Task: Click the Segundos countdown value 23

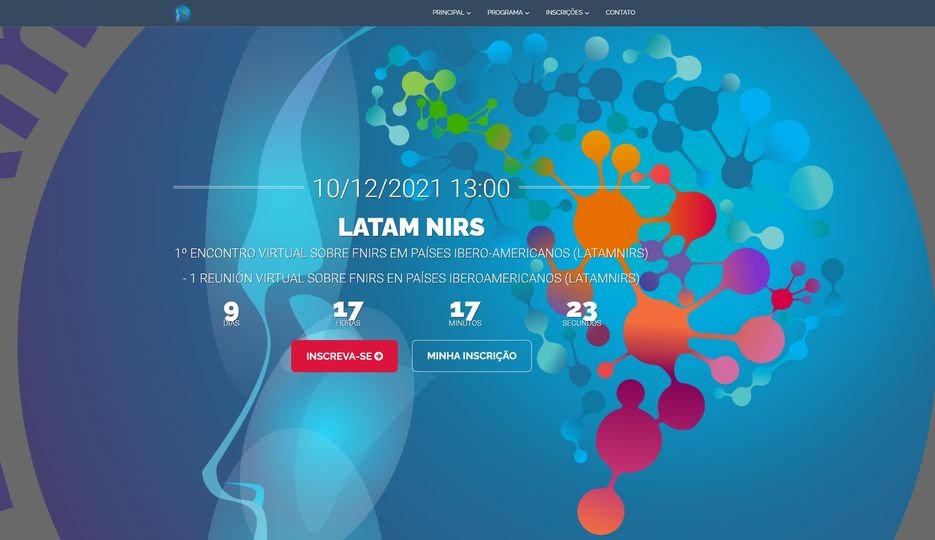Action: click(x=582, y=310)
